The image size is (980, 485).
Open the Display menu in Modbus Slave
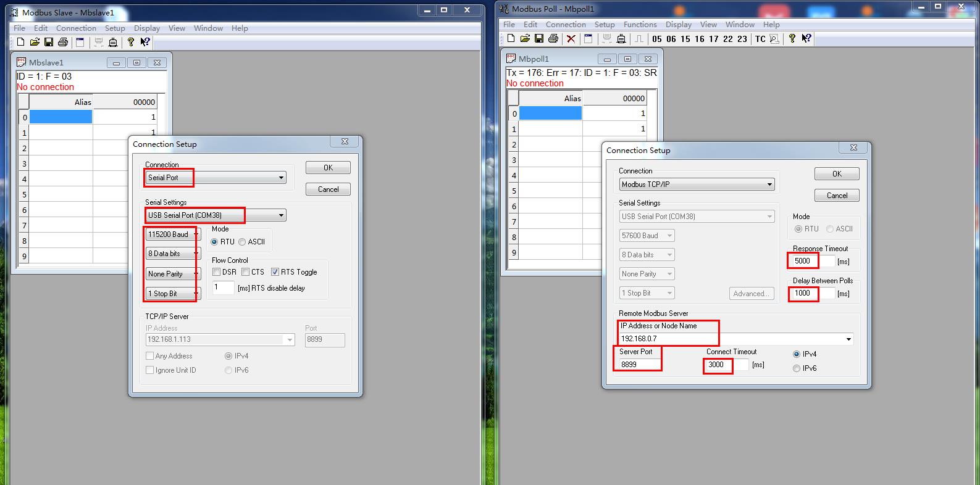[147, 28]
